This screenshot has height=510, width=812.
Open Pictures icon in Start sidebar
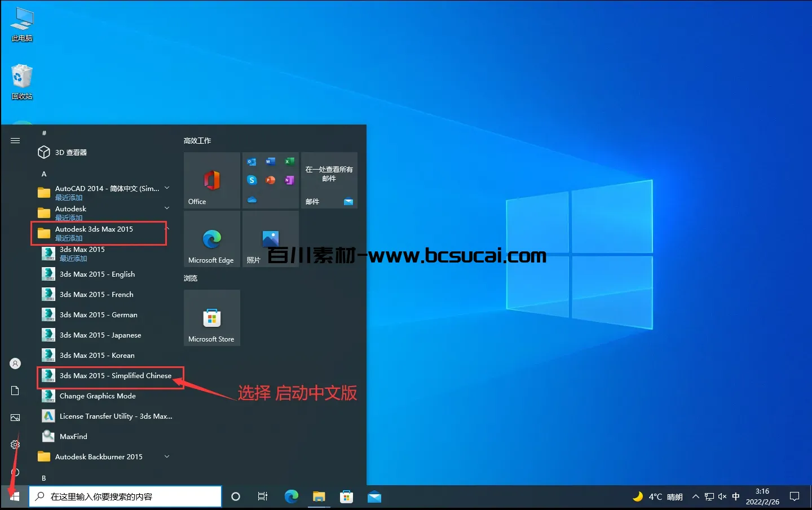click(x=15, y=418)
